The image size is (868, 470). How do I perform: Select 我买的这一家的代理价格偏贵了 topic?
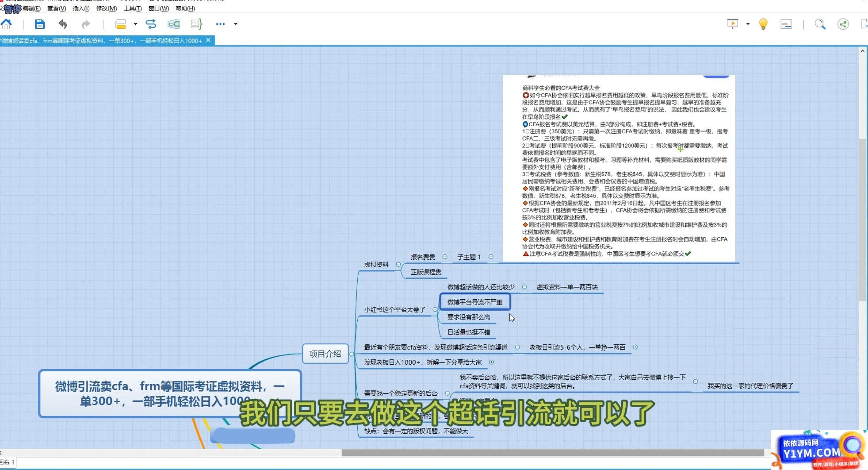click(750, 386)
